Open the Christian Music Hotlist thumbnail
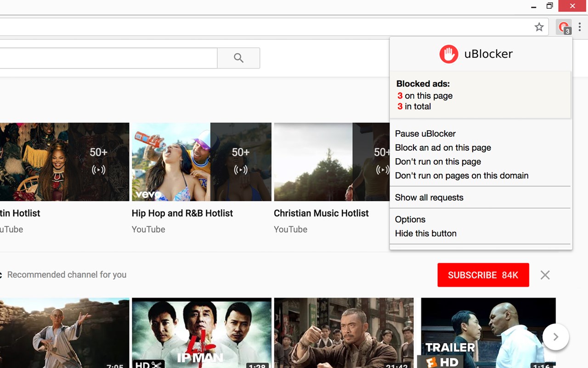 coord(332,162)
